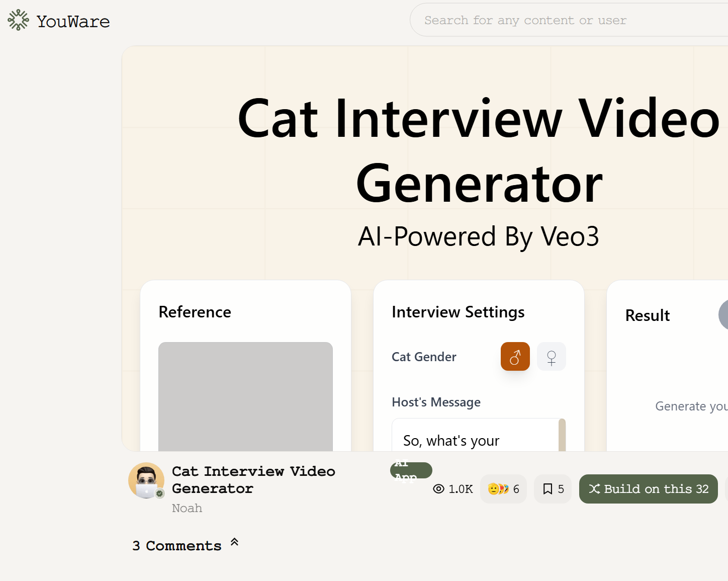
Task: Click the Host's Message box scrollbar
Action: (x=562, y=435)
